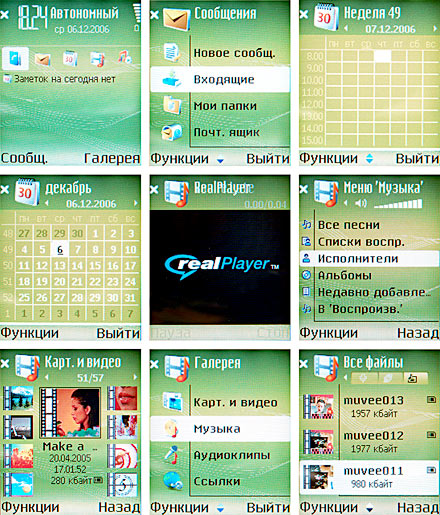This screenshot has width=440, height=515.
Task: Stop playback with 'Стоп' softkey in RealPlayer
Action: coord(272,333)
